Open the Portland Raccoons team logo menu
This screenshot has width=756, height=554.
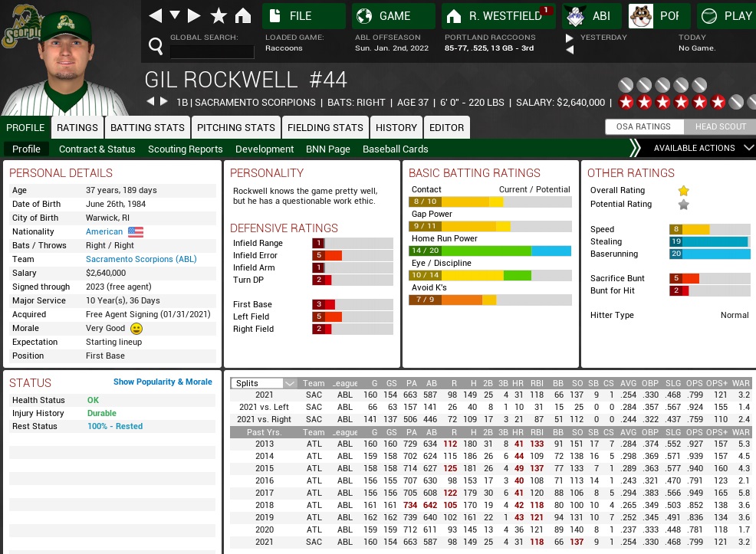659,16
